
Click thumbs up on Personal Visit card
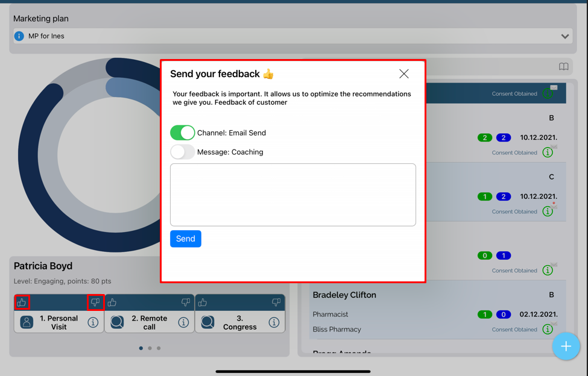[22, 302]
